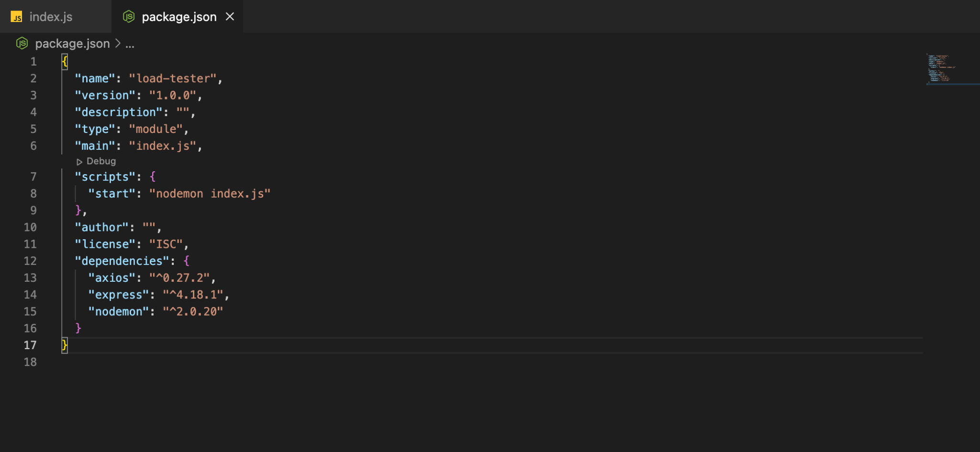Viewport: 980px width, 452px height.
Task: Collapse the scripts object on line 7
Action: tap(51, 176)
